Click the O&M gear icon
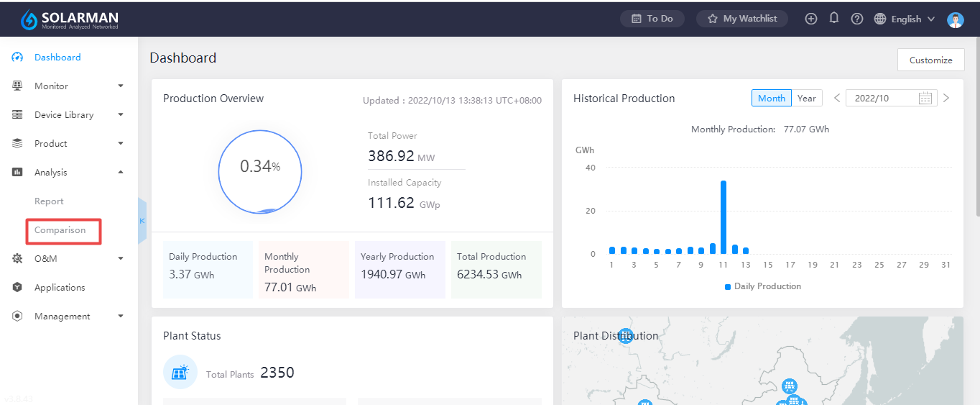980x405 pixels. 18,258
